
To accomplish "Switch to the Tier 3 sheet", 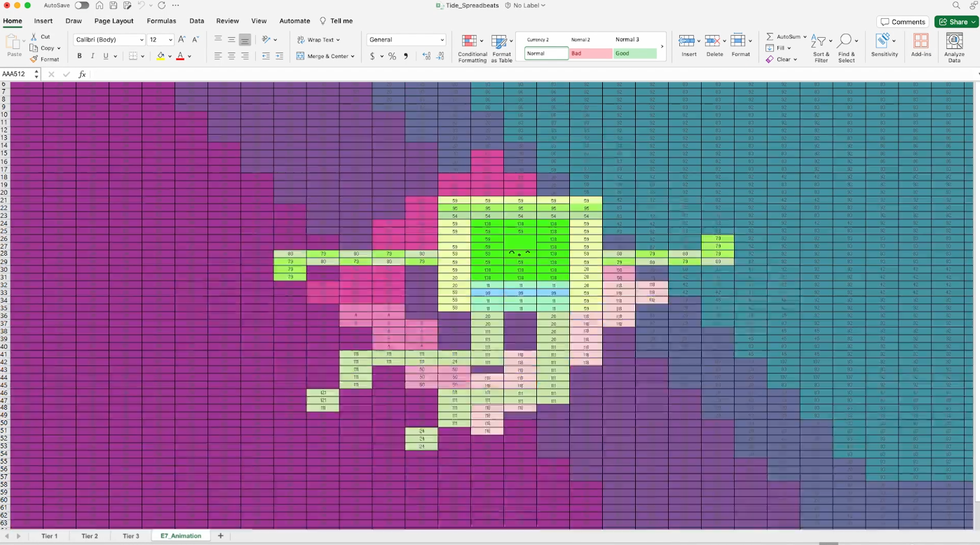I will pos(131,536).
